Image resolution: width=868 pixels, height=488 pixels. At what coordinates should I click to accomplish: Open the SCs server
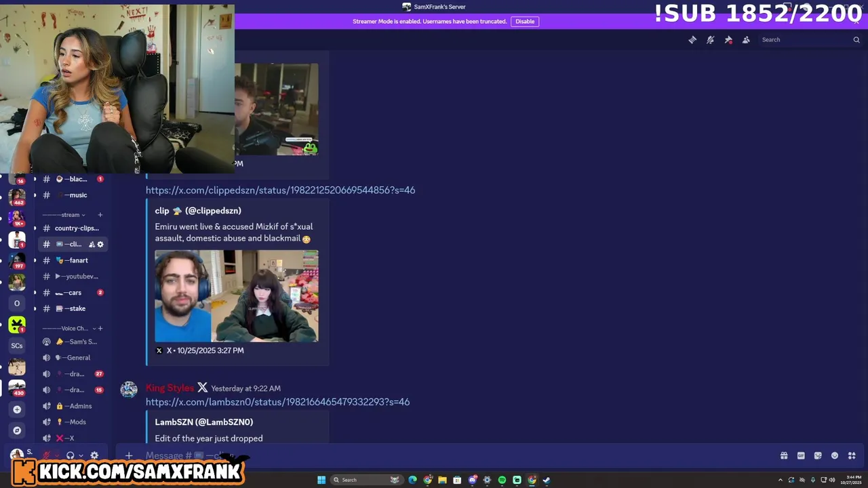click(x=17, y=346)
